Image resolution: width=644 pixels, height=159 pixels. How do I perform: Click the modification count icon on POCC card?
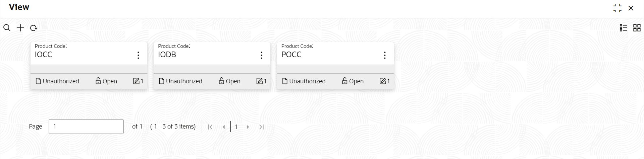coord(383,81)
